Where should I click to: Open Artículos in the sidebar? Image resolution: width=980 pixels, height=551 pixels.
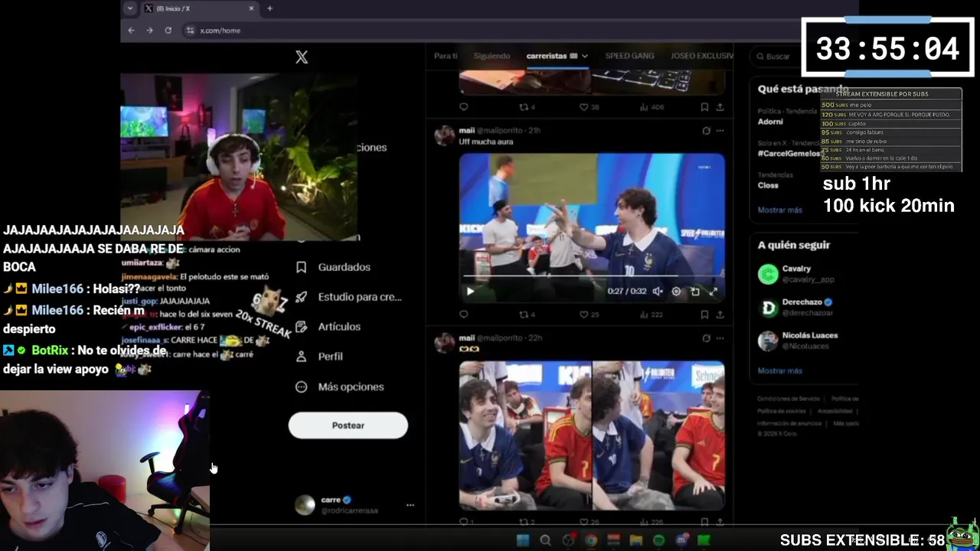coord(329,327)
